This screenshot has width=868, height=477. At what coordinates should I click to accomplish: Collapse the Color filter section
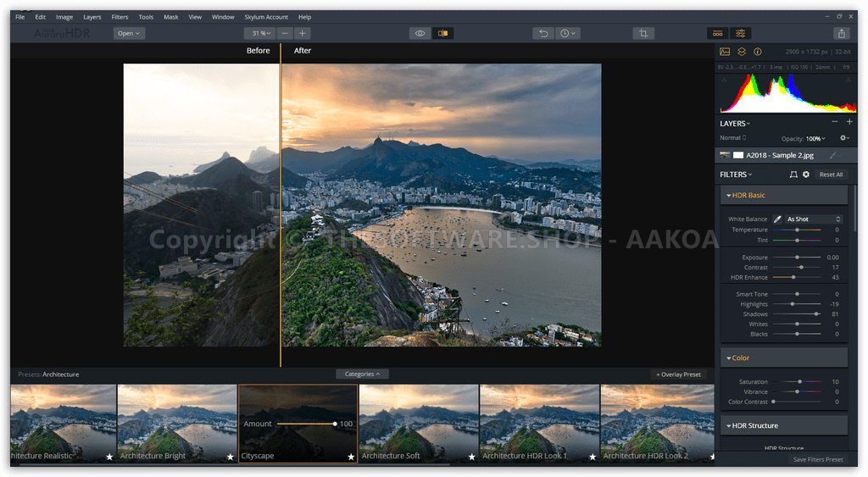[x=784, y=358]
